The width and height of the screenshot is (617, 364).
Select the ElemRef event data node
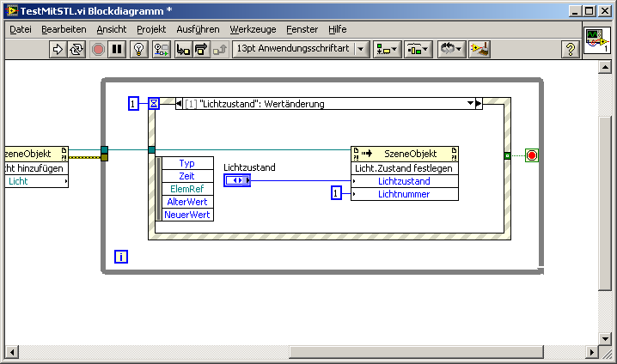click(187, 189)
